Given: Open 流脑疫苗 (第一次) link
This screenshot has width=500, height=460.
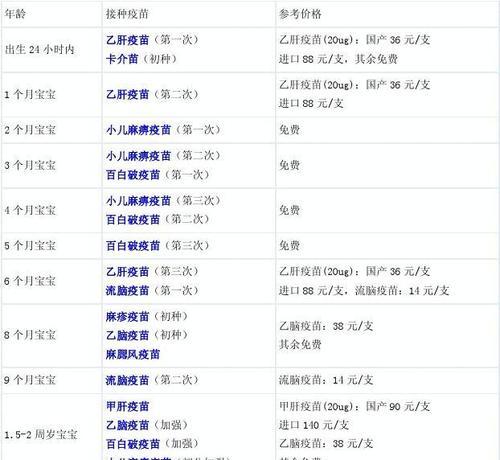Looking at the screenshot, I should tap(127, 291).
